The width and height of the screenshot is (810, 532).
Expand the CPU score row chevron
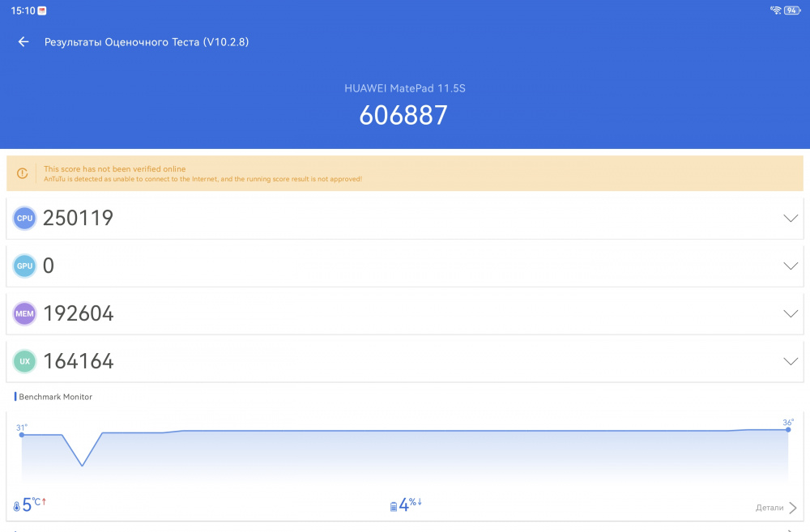click(x=791, y=218)
